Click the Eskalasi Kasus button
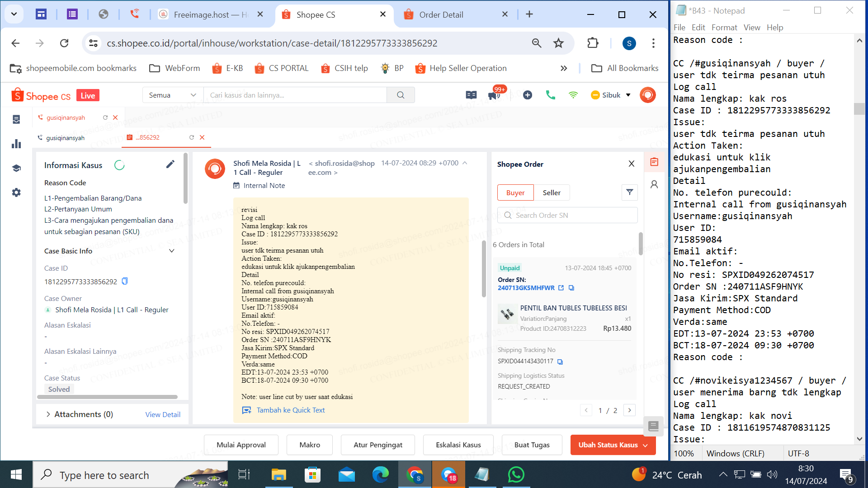The height and width of the screenshot is (488, 868). coord(458,445)
